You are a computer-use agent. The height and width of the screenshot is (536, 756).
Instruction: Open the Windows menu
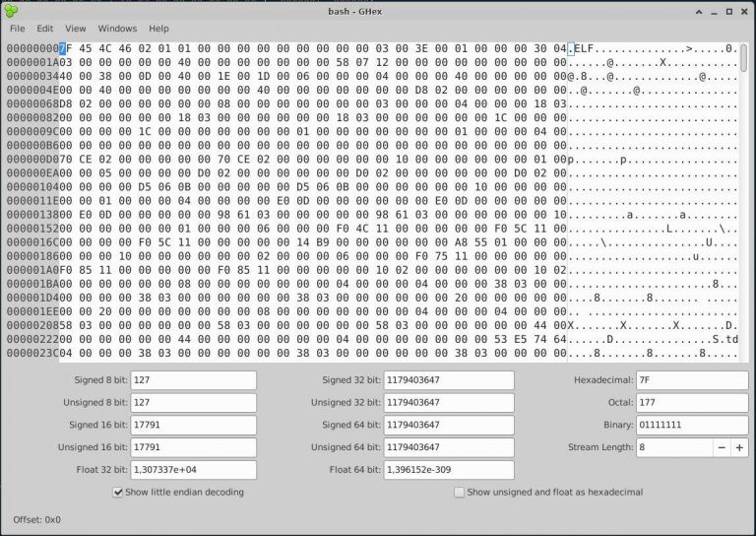coord(117,29)
